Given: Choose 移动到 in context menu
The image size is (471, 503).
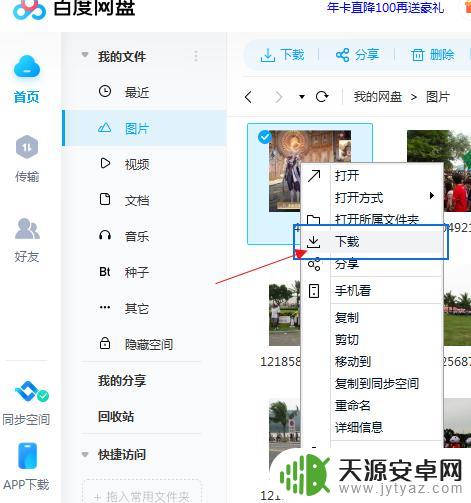Looking at the screenshot, I should 353,361.
